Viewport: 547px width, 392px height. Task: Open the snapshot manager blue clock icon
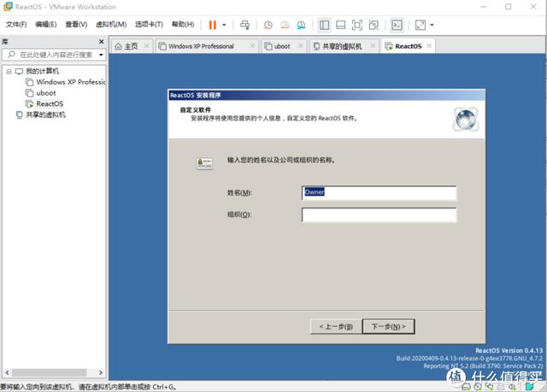point(301,25)
